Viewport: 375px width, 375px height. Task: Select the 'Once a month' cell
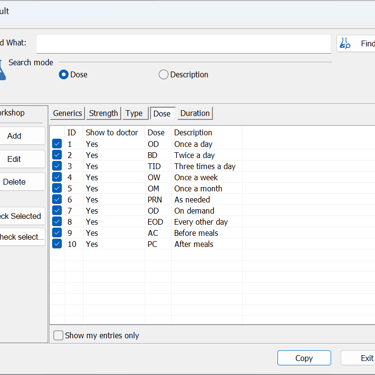pyautogui.click(x=198, y=188)
